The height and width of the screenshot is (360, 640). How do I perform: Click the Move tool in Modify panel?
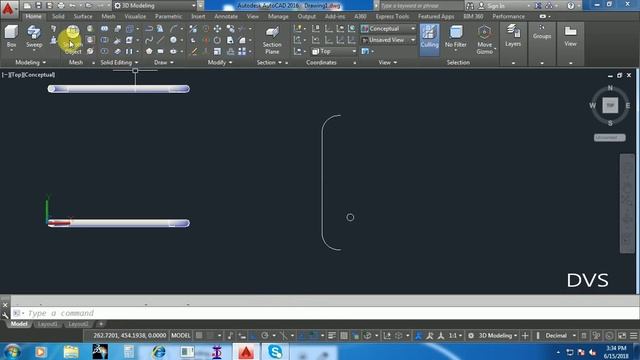217,29
